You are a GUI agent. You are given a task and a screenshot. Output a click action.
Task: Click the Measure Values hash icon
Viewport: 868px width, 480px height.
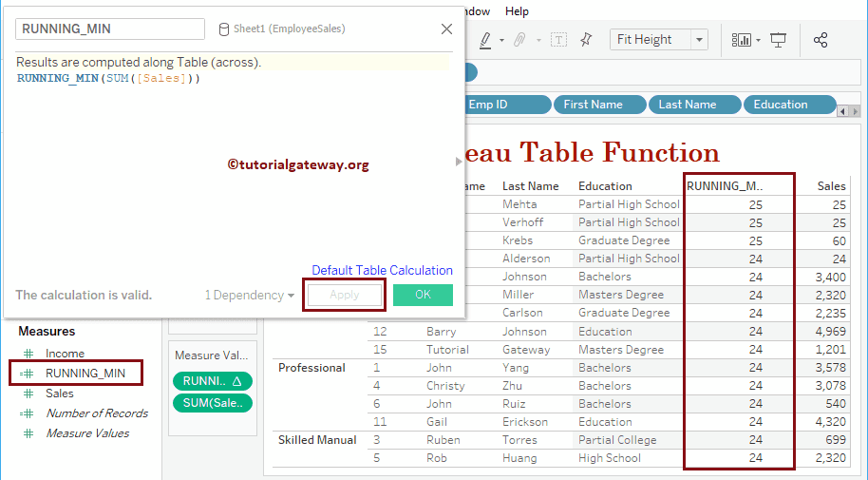pyautogui.click(x=28, y=433)
